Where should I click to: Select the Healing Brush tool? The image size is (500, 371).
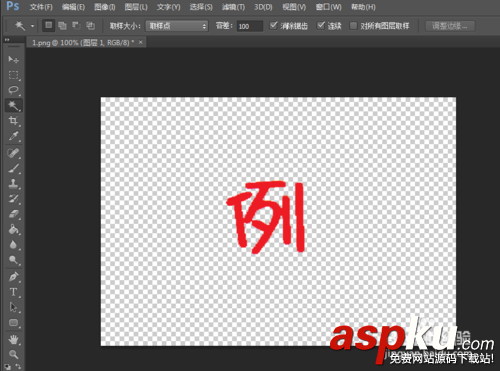pos(13,153)
